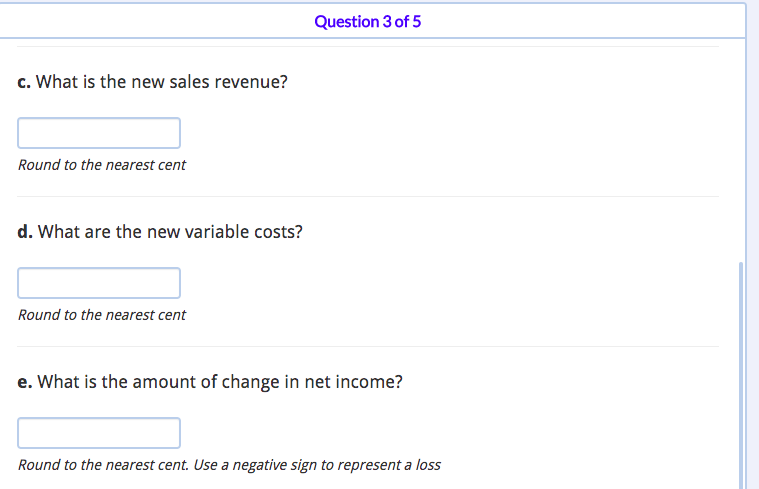Screen dimensions: 759x489
Task: Click the divider line between questions c and d
Action: point(368,197)
